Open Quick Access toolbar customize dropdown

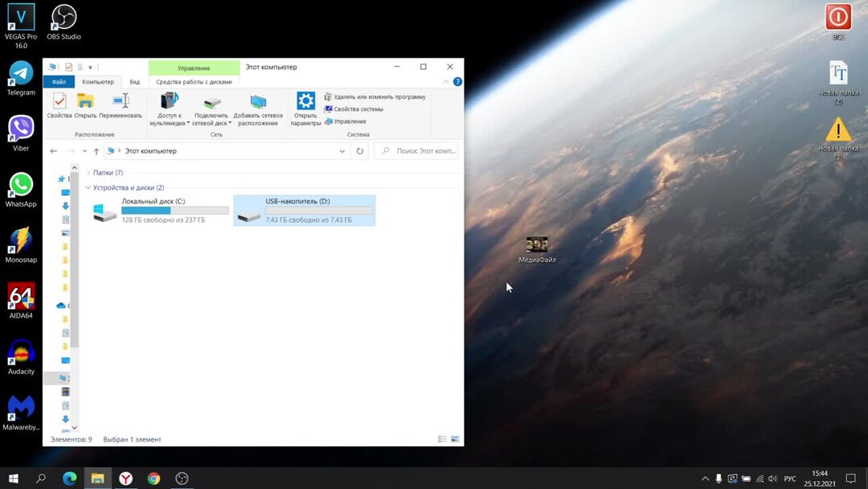coord(90,67)
